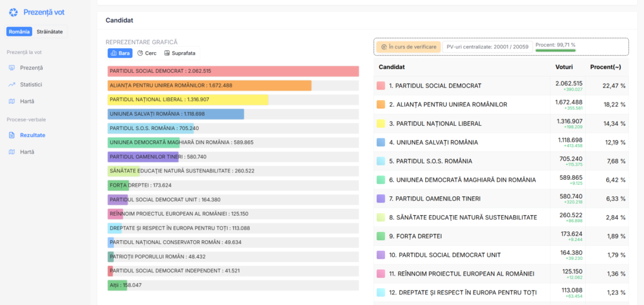Click the 6. Uniunea Democrată Maghiară din România row

(501, 180)
